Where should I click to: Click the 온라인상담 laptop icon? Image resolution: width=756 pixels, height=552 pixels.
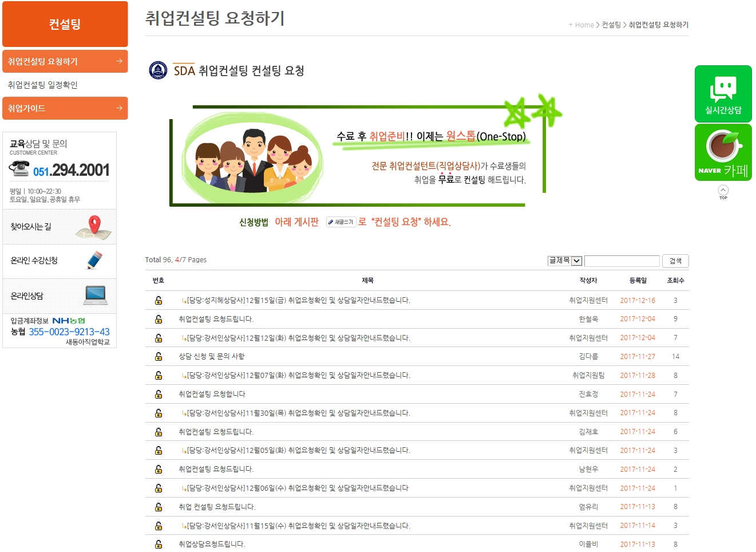pyautogui.click(x=95, y=295)
